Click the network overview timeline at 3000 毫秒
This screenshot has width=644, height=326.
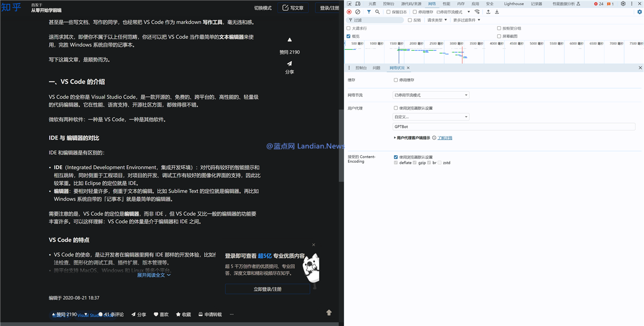pos(456,44)
